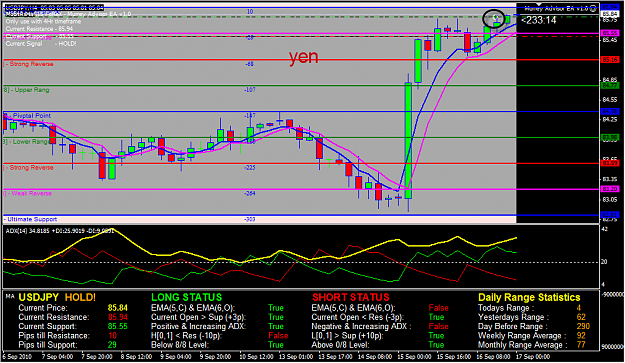
Task: Click the "6 Sep 2010" date label
Action: [x=17, y=357]
